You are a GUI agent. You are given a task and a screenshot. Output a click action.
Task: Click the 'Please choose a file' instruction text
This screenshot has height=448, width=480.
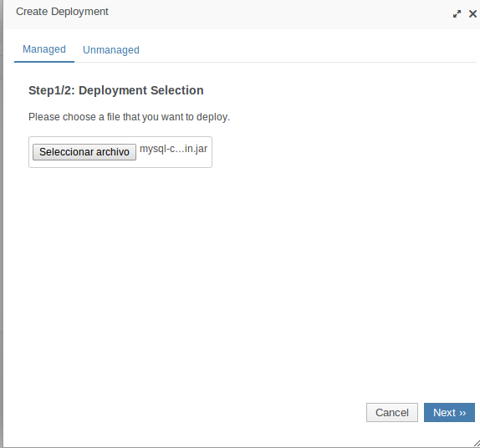(129, 117)
